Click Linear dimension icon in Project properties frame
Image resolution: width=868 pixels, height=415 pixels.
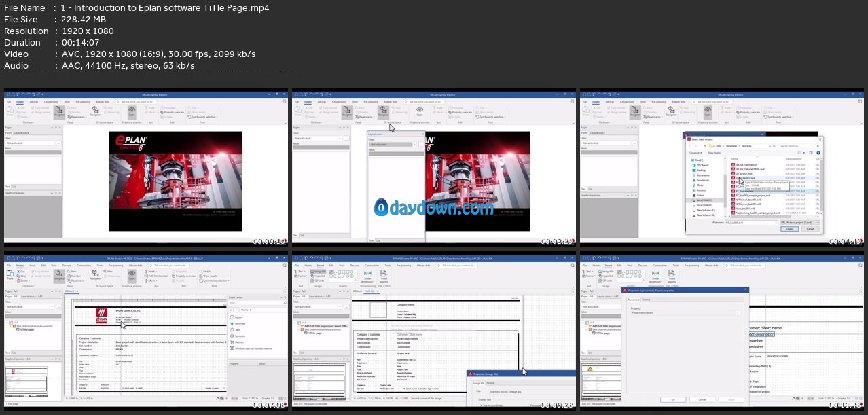(x=656, y=276)
